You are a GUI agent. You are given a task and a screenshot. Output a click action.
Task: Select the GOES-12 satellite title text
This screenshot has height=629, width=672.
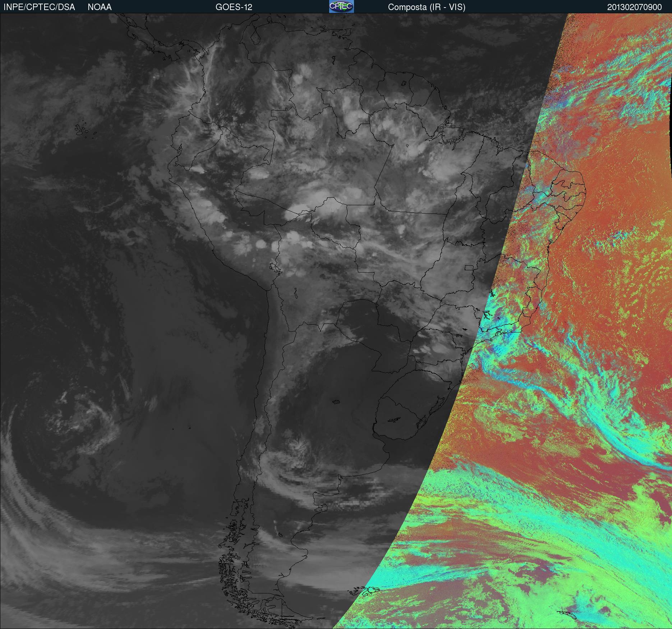point(234,7)
